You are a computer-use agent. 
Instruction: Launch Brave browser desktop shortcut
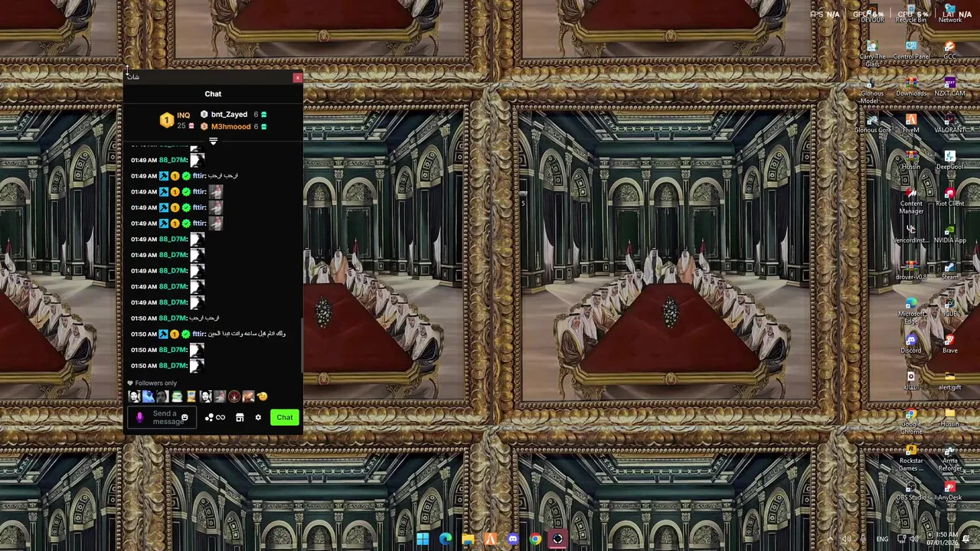pos(949,344)
